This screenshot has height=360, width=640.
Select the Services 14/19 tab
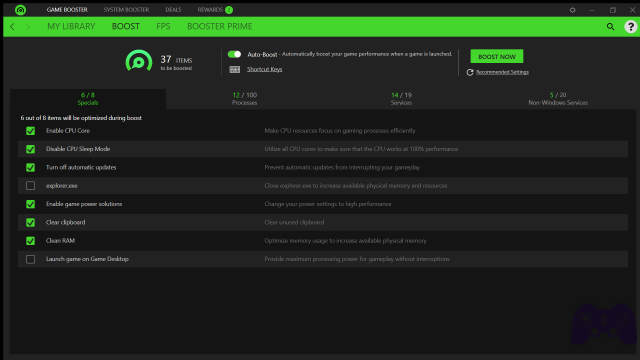coord(401,99)
